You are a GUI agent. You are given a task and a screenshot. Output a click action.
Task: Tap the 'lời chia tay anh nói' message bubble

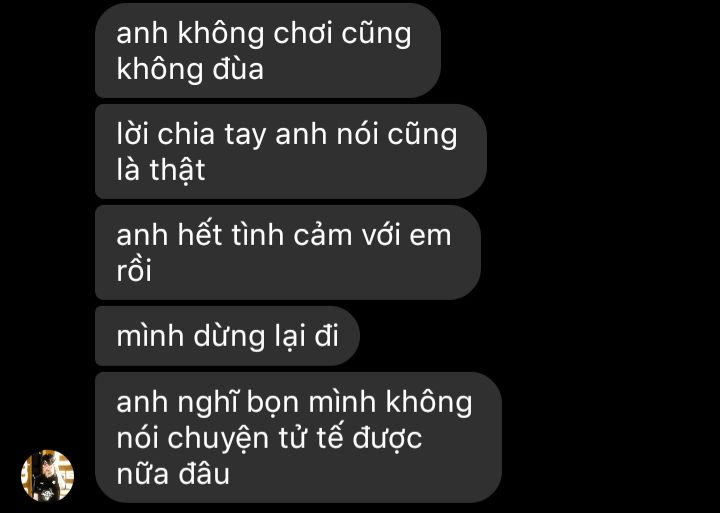pos(291,151)
